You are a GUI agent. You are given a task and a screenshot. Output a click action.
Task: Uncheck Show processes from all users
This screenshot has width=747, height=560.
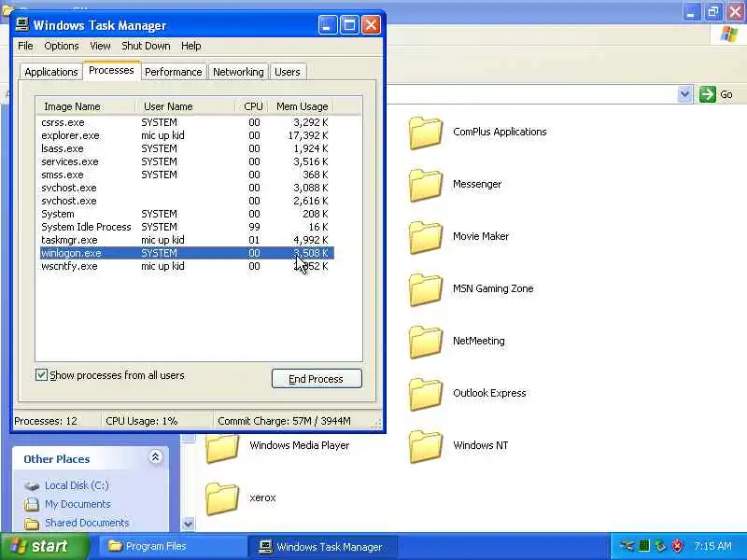[x=41, y=375]
